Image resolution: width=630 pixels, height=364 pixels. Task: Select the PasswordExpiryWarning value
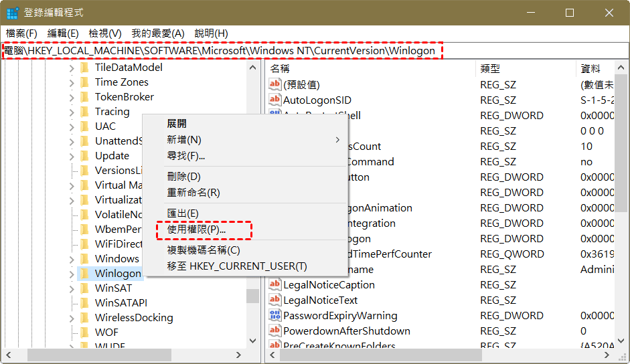pyautogui.click(x=340, y=316)
